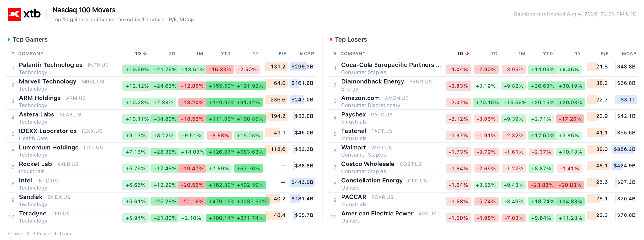Click the Astera Labs company name
Screen dimensions: 644x240
pyautogui.click(x=36, y=114)
